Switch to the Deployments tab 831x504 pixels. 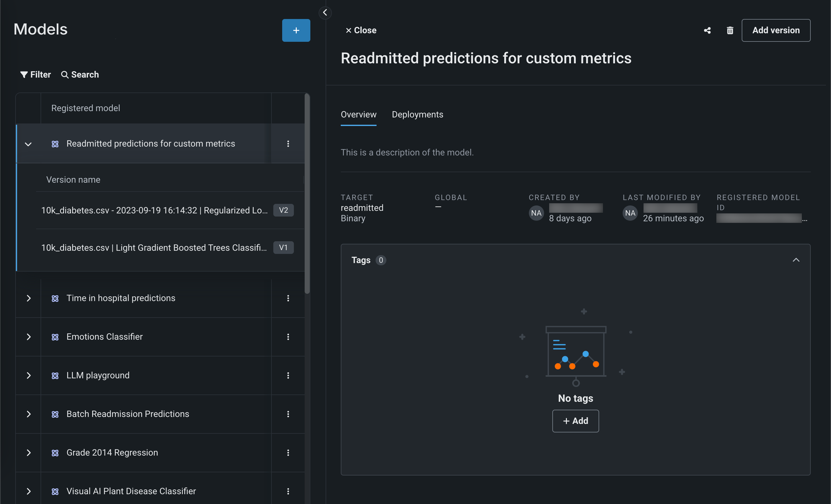click(417, 115)
